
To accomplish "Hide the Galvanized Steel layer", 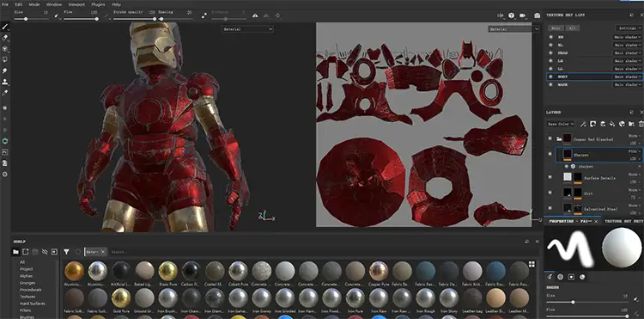I will click(x=550, y=208).
